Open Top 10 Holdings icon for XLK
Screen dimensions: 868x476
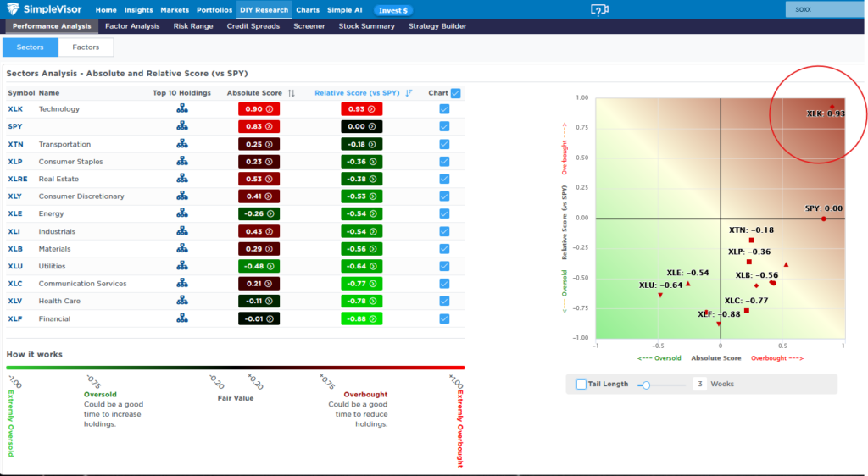182,109
